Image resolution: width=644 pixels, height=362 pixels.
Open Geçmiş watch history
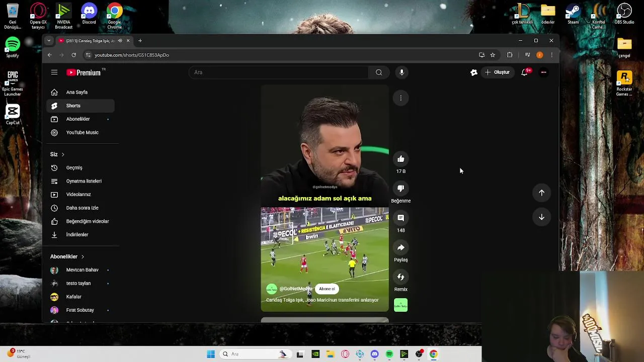point(80,168)
